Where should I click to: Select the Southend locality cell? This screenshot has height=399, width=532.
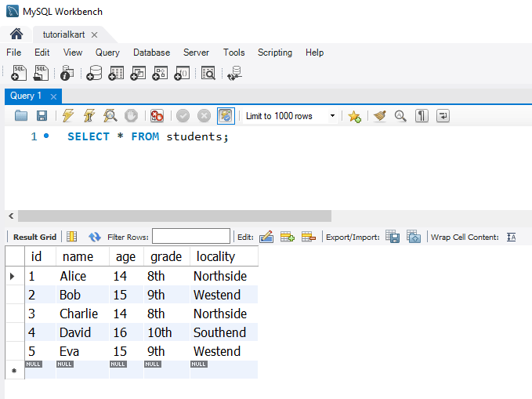(224, 332)
